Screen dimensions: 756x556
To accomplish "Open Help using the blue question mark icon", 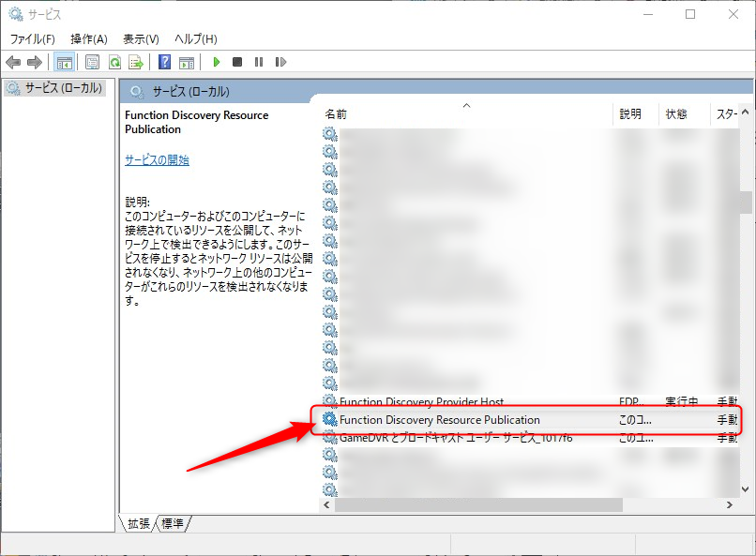I will tap(166, 62).
